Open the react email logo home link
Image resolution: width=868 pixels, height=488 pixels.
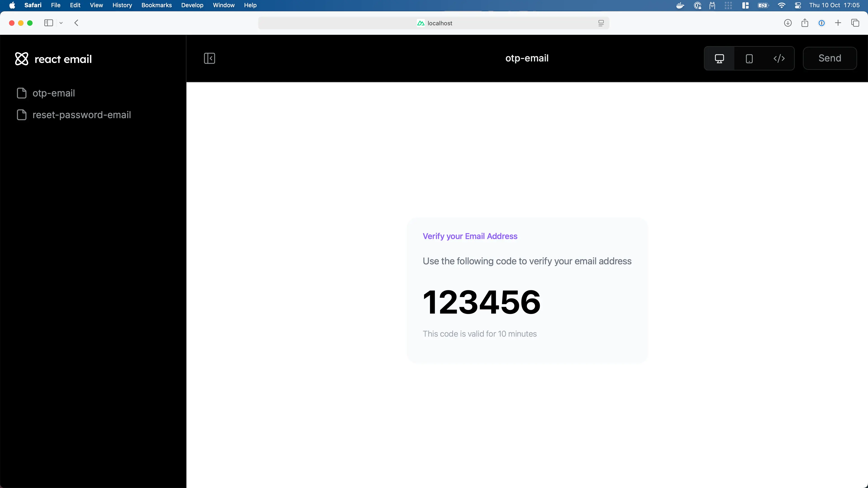pyautogui.click(x=53, y=59)
